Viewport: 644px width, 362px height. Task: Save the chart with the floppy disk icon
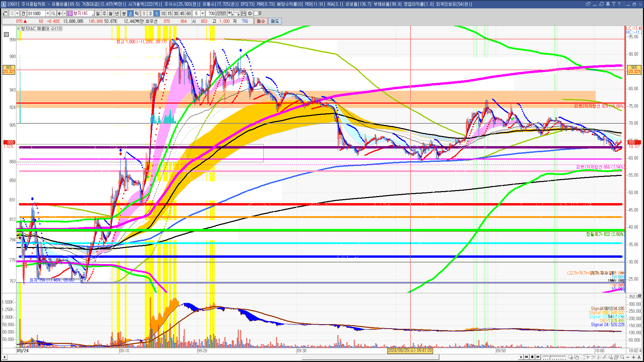coord(244,13)
